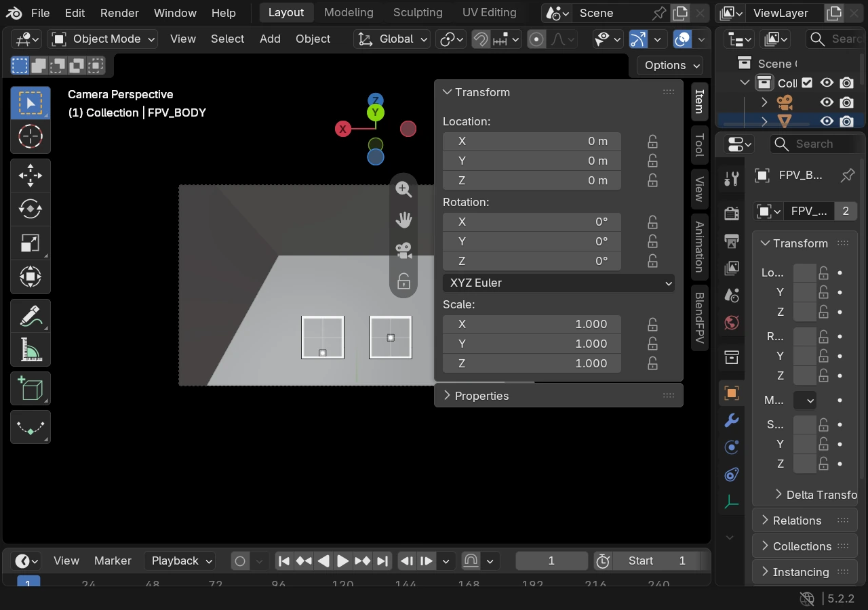Select the Select Box tool

point(31,103)
